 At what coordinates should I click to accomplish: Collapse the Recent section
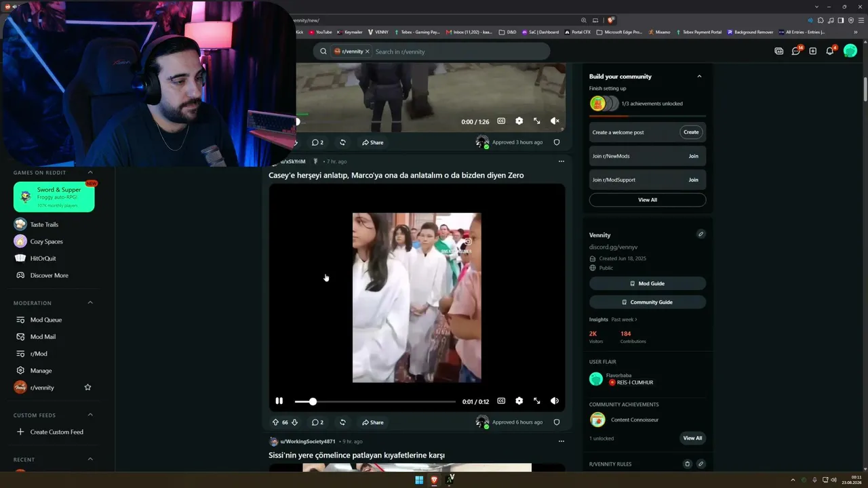click(90, 460)
